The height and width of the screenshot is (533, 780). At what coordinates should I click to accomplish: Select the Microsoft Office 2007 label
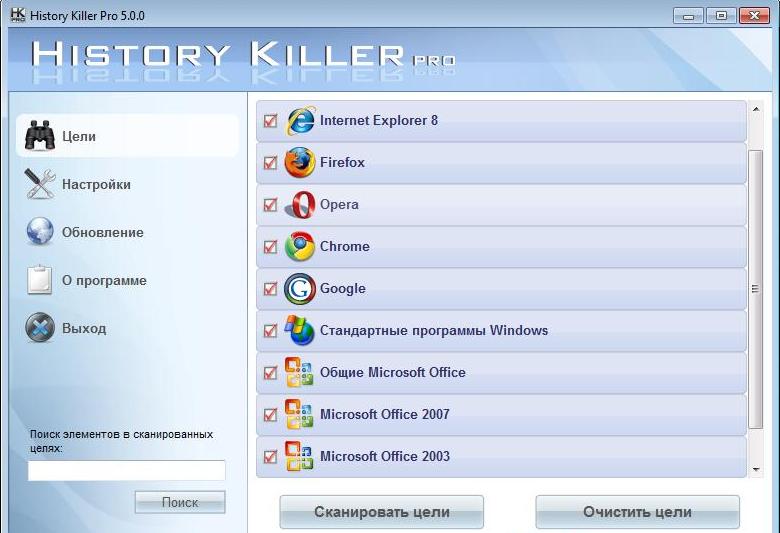(385, 414)
